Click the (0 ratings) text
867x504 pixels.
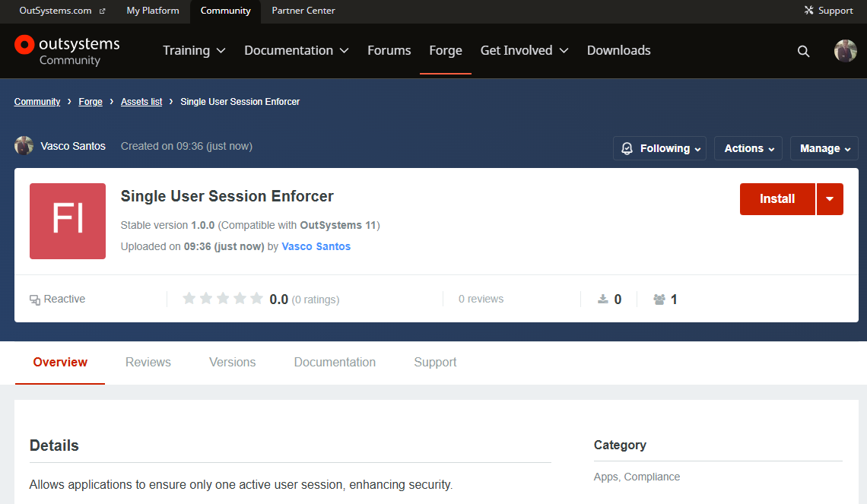click(x=316, y=300)
